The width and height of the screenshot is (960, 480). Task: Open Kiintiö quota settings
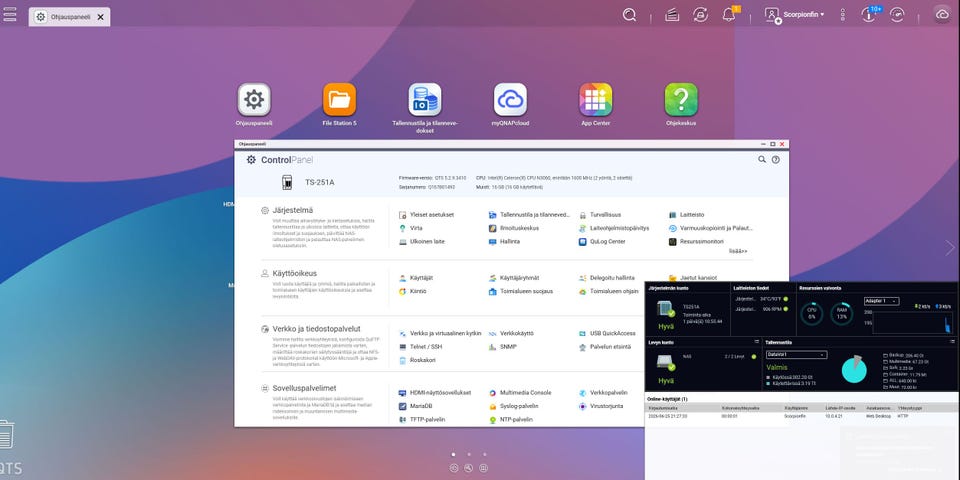[413, 291]
